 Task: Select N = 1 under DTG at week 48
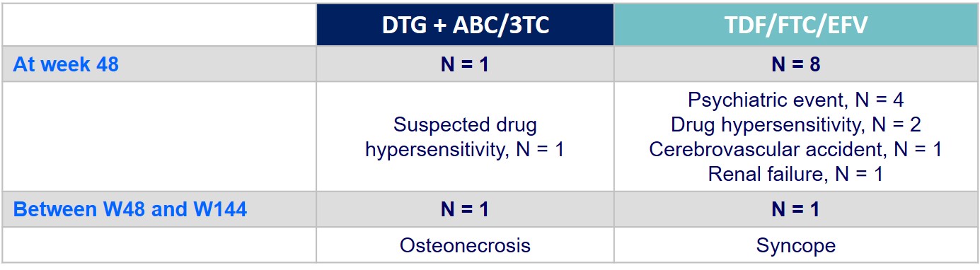(465, 64)
